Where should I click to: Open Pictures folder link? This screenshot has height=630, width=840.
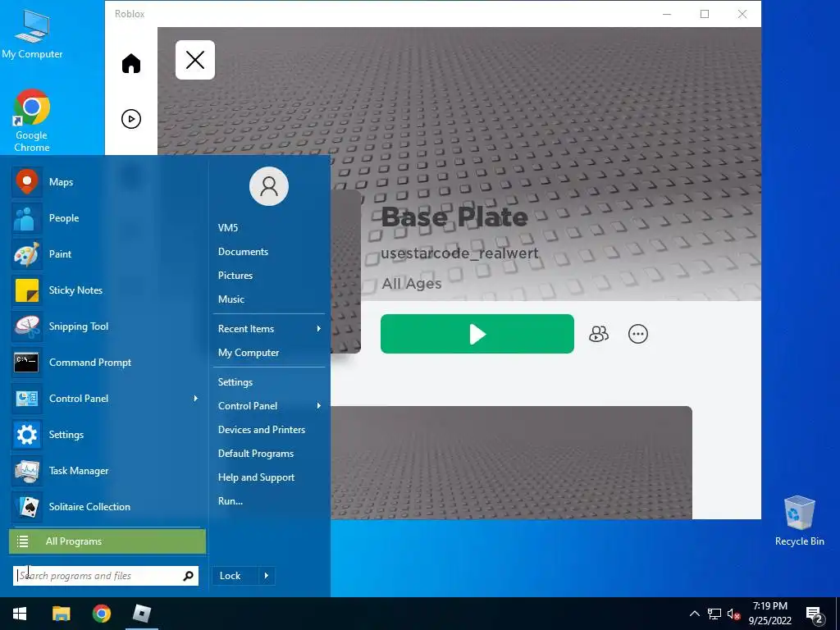pos(235,276)
